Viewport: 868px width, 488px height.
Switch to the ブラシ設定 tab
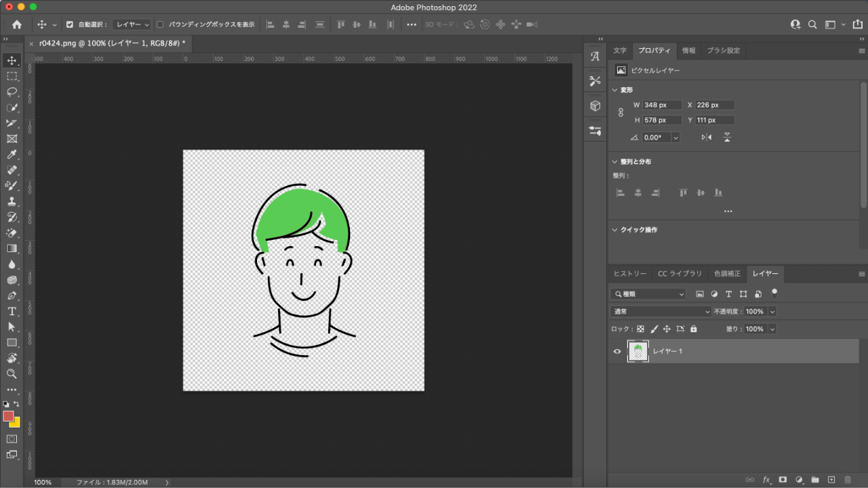click(x=724, y=51)
